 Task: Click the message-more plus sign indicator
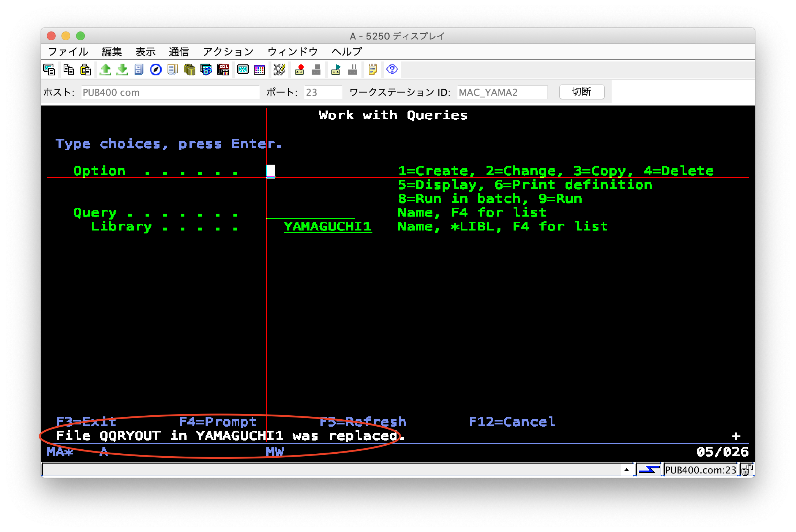pos(736,436)
